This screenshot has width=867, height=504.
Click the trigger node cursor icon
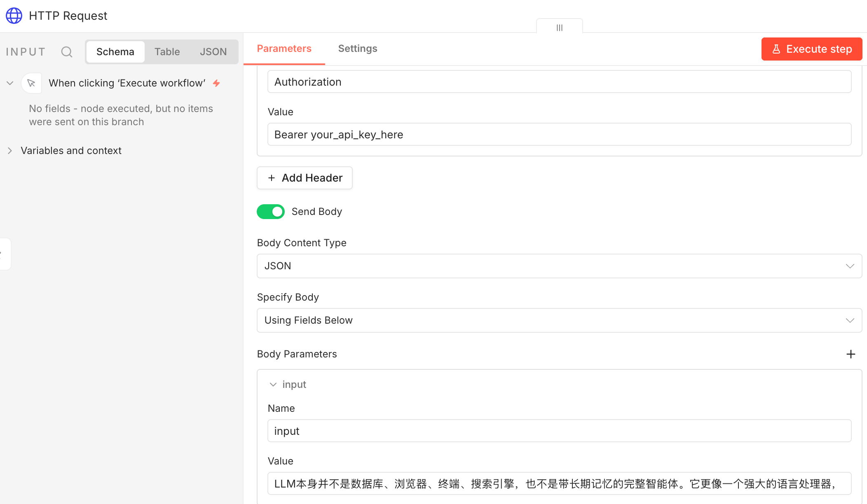tap(31, 83)
